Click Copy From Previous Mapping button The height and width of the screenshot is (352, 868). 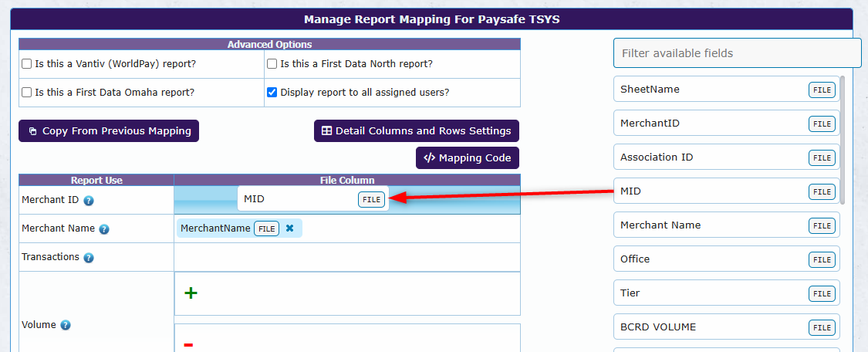pyautogui.click(x=109, y=131)
